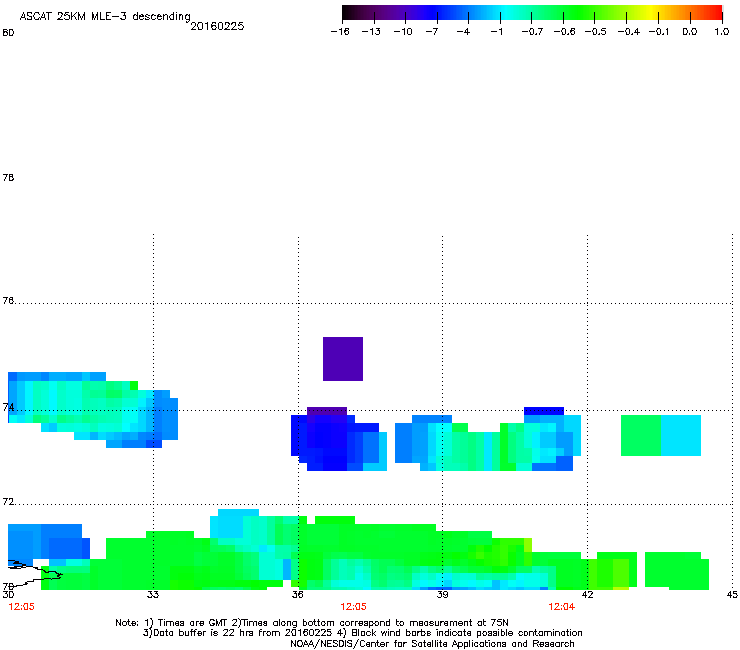Click the -4 colorbar label
740x650 pixels.
coord(463,32)
